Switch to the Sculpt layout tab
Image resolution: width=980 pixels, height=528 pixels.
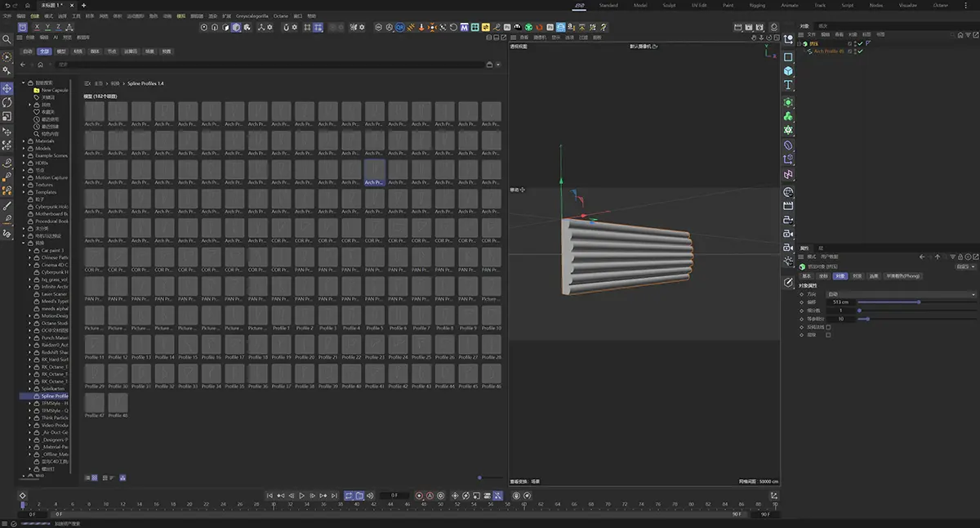click(669, 5)
